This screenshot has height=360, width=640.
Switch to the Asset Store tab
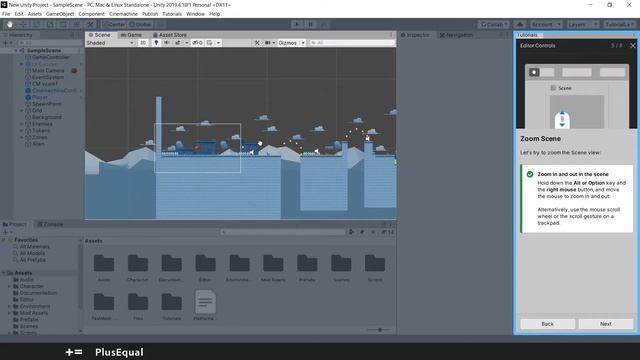click(x=169, y=35)
